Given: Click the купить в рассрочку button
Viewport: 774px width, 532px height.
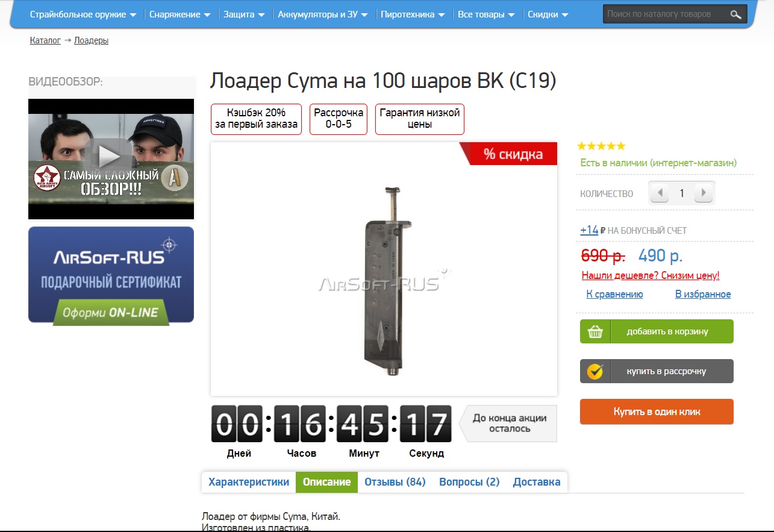Looking at the screenshot, I should (x=657, y=371).
